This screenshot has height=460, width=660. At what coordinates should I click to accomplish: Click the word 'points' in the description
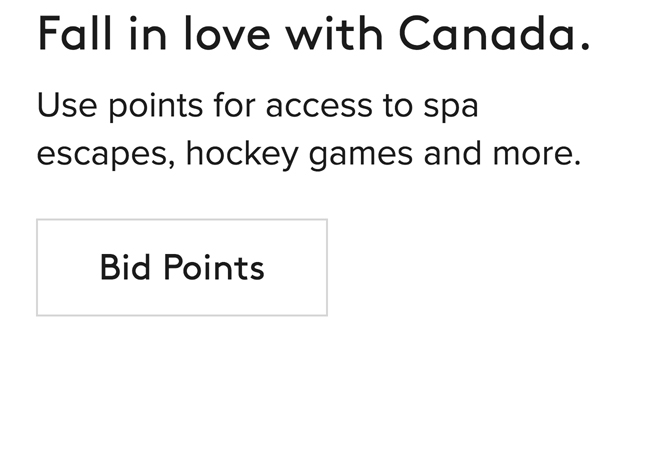[x=151, y=106]
